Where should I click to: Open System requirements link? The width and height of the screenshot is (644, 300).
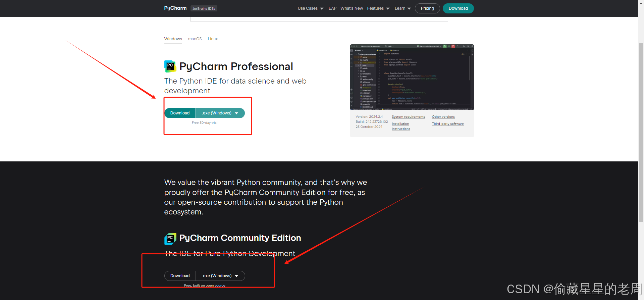(x=408, y=117)
